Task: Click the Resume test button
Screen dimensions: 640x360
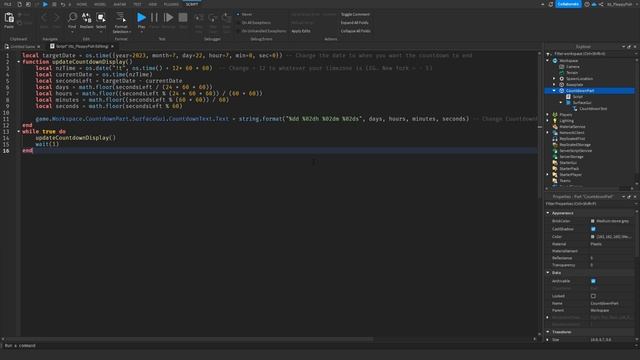Action: tap(168, 17)
